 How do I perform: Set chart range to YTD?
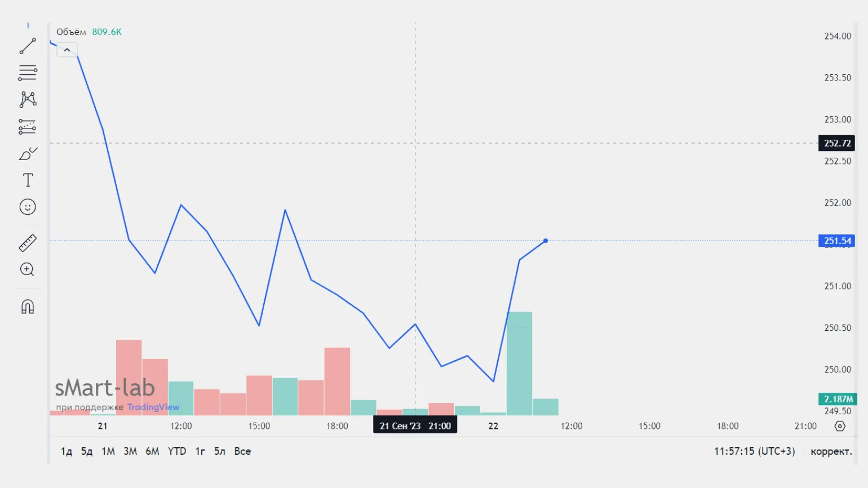pos(177,451)
